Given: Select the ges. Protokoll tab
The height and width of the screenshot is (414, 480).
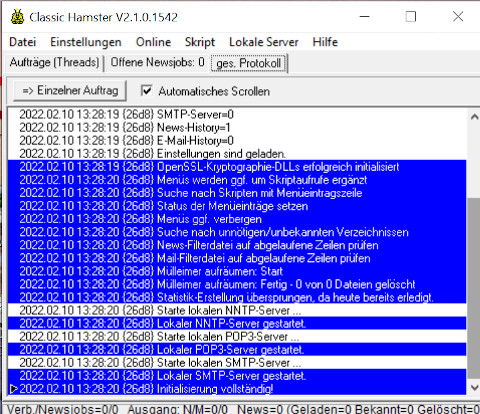Looking at the screenshot, I should (248, 63).
